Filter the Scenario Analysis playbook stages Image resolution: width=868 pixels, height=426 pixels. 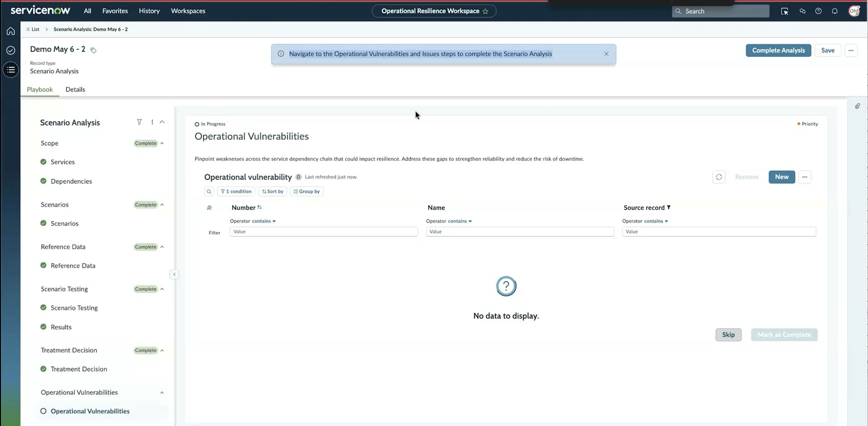click(x=139, y=122)
